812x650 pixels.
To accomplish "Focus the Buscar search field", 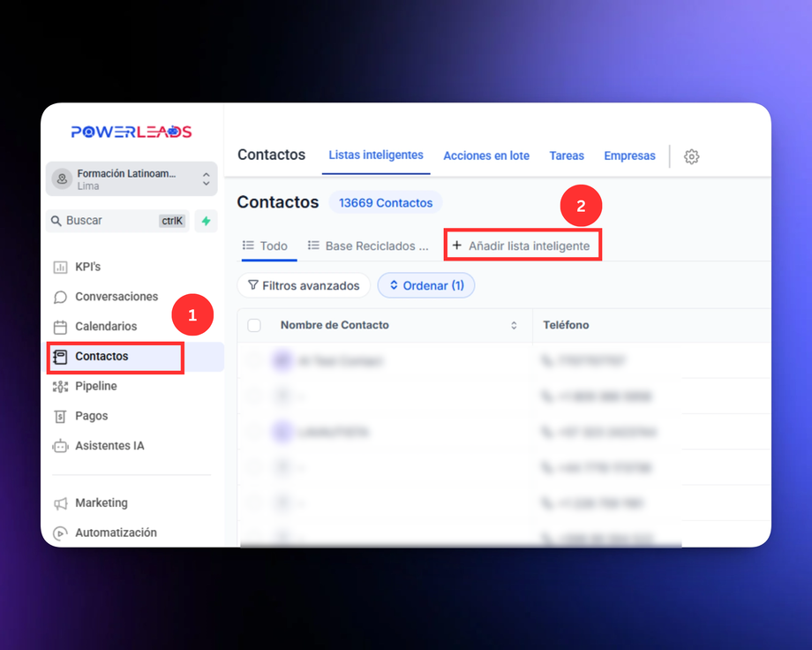I will [117, 222].
